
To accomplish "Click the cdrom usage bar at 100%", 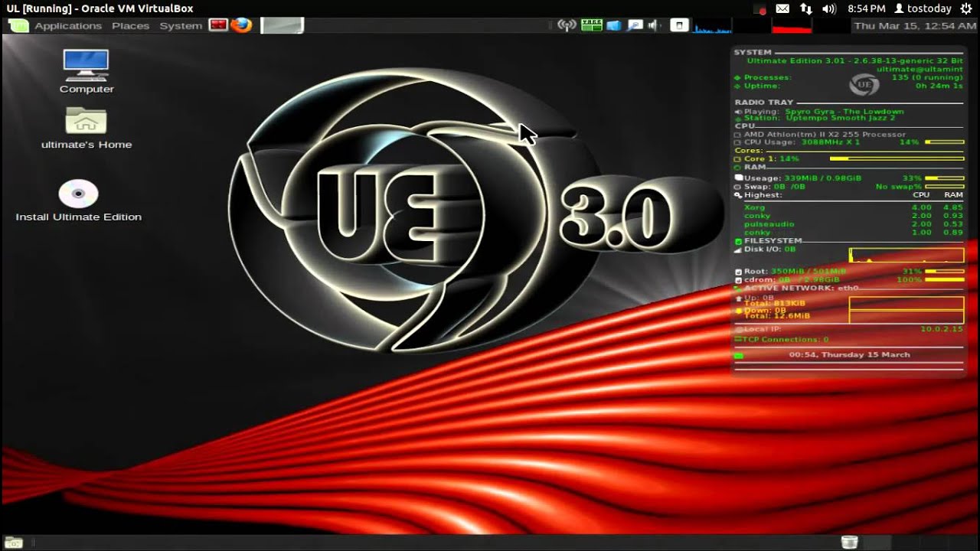I will click(945, 280).
